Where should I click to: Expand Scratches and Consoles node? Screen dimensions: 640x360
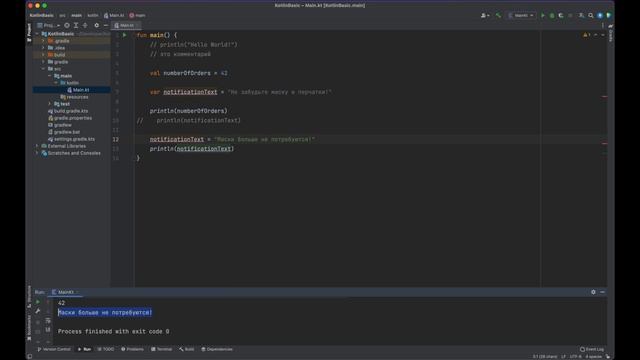[x=37, y=153]
